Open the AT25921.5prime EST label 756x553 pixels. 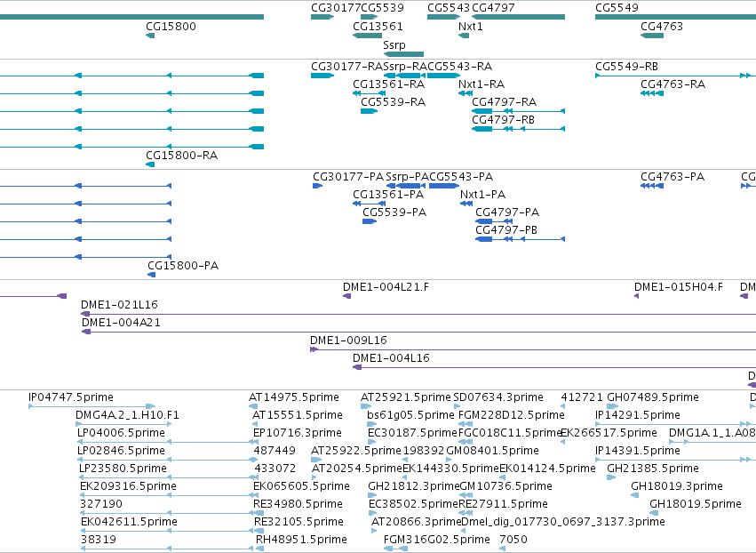coord(406,397)
